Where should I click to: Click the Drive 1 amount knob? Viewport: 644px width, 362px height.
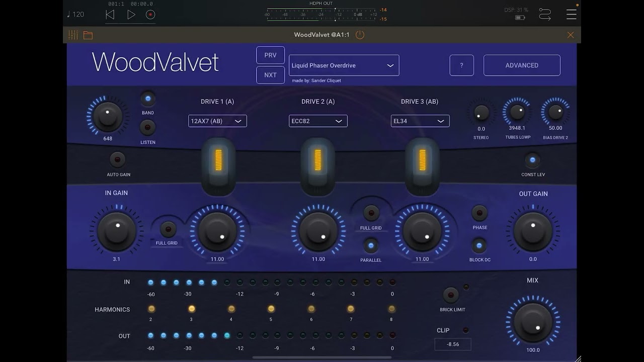click(217, 231)
